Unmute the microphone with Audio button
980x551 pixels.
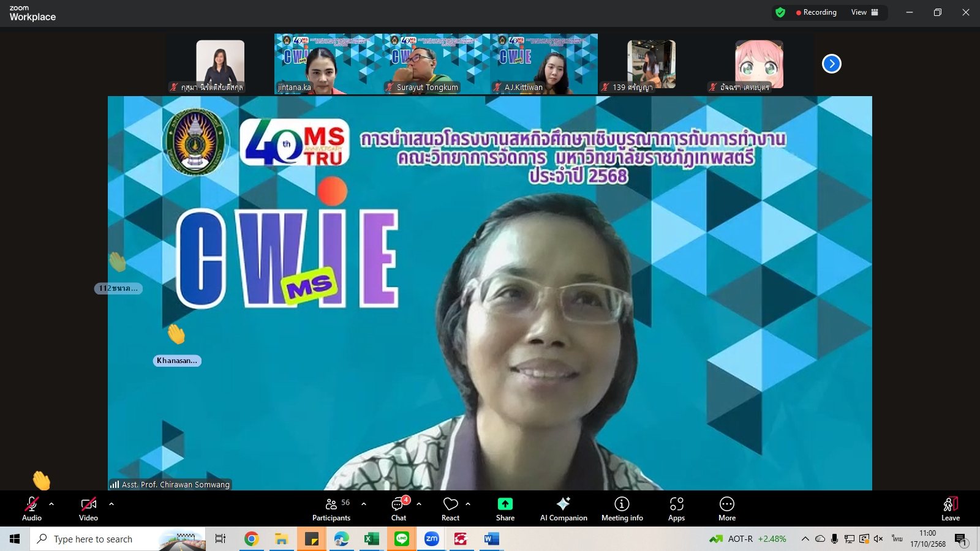click(x=32, y=509)
